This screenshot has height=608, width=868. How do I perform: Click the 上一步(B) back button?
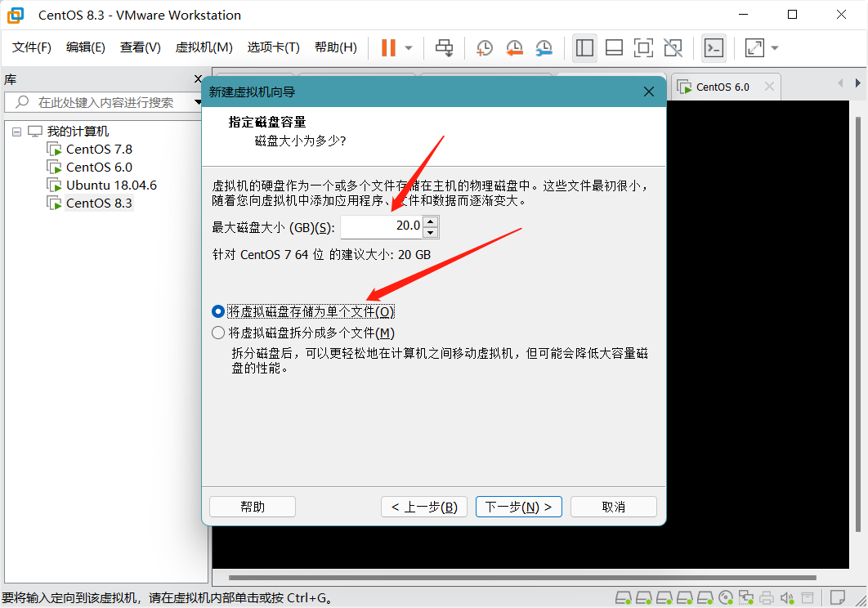coord(424,507)
